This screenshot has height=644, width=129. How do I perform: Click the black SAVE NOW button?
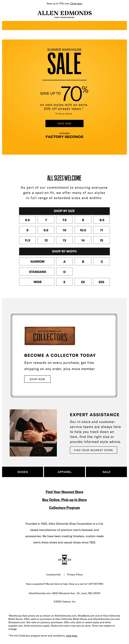[64, 123]
